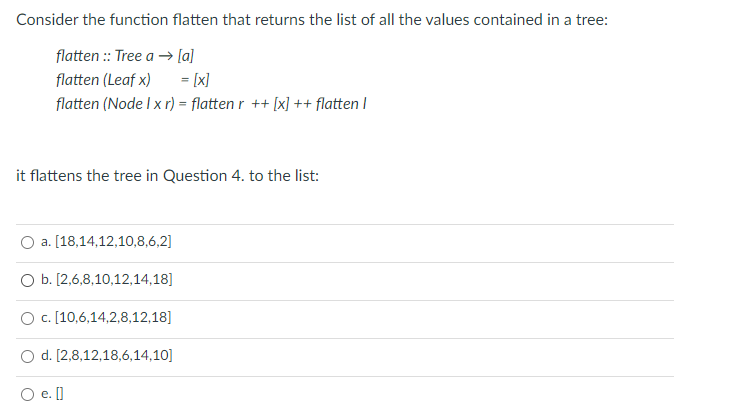Click the empty list [] answer label
The image size is (744, 405).
click(59, 393)
